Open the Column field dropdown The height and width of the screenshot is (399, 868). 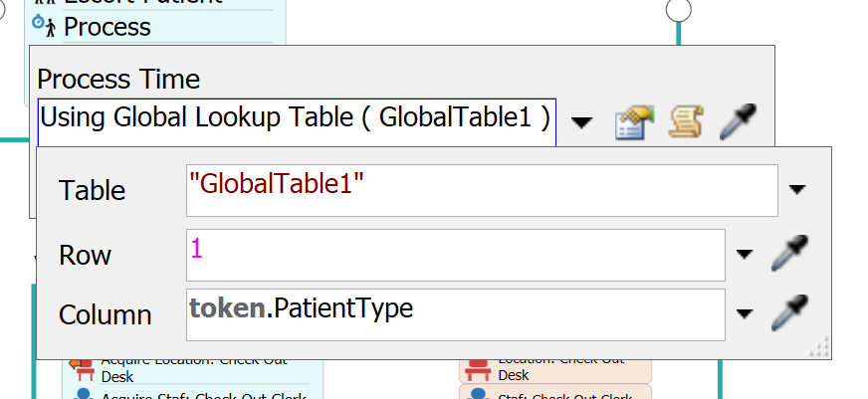click(x=744, y=313)
